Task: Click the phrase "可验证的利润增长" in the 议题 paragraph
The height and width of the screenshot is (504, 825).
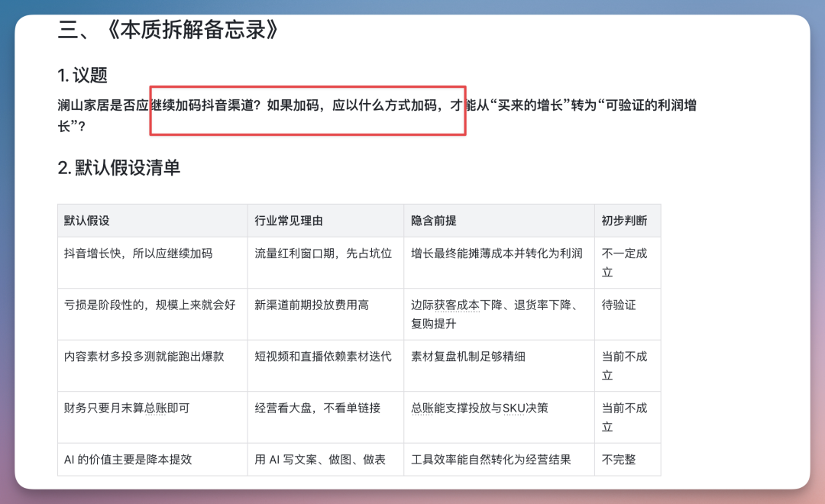Action: pos(652,105)
